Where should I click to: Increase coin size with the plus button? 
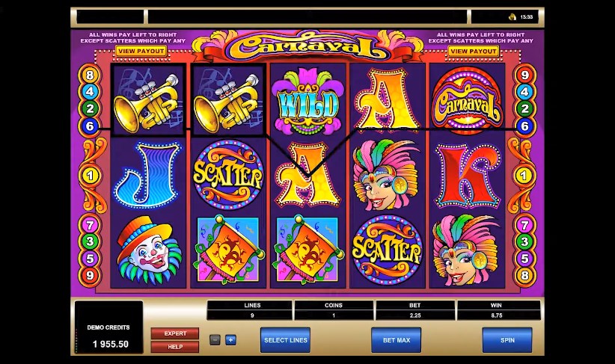point(230,339)
